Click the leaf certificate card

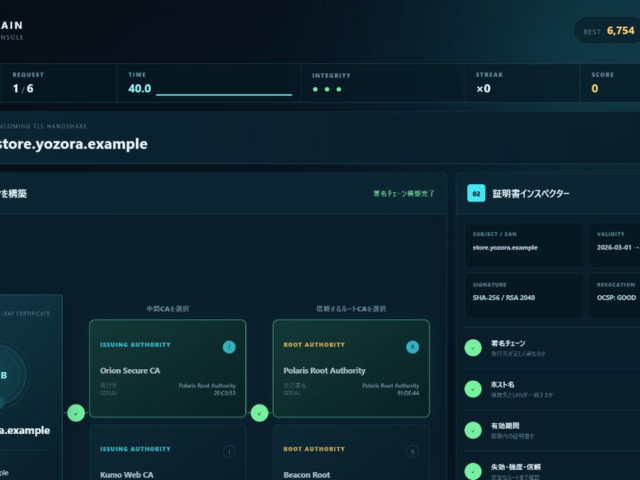31,387
